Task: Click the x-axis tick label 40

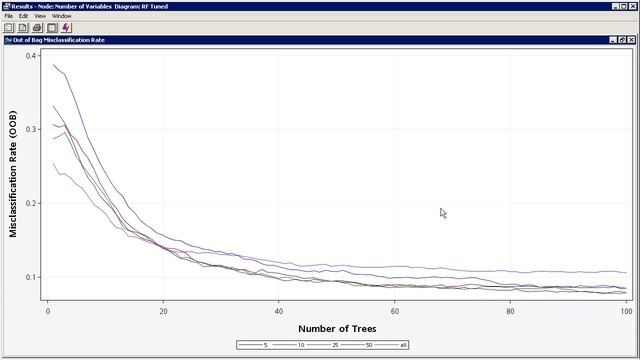Action: (279, 311)
